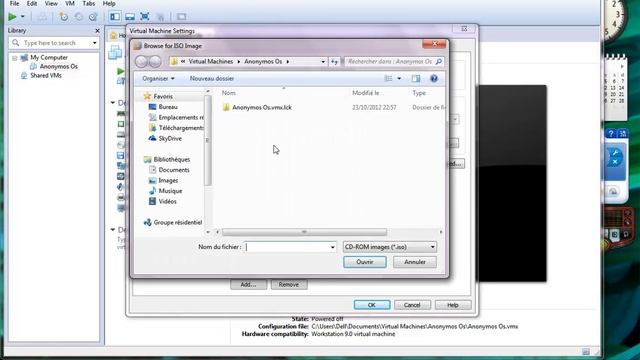This screenshot has height=360, width=640.
Task: Take a snapshot of the virtual machine
Action: (63, 17)
